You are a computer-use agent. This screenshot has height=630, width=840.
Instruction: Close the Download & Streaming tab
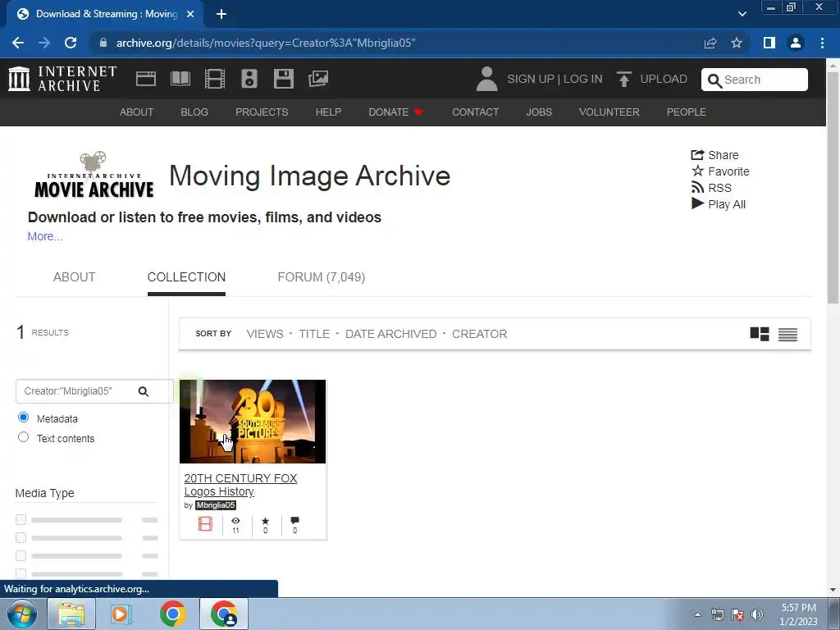[x=190, y=14]
